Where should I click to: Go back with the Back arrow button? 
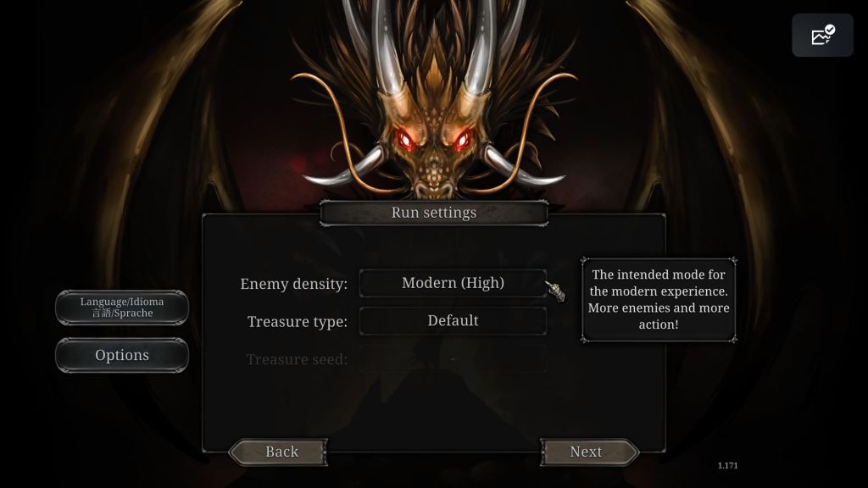pos(278,452)
